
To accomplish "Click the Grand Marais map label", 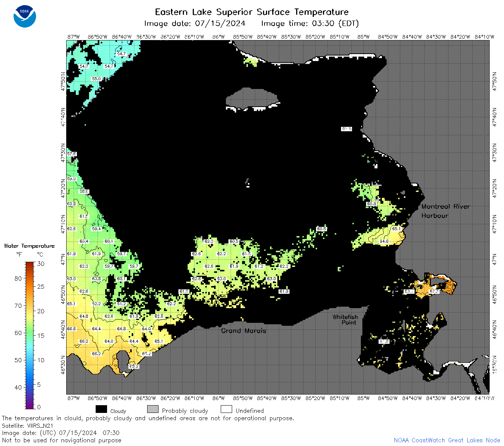I will click(x=244, y=331).
